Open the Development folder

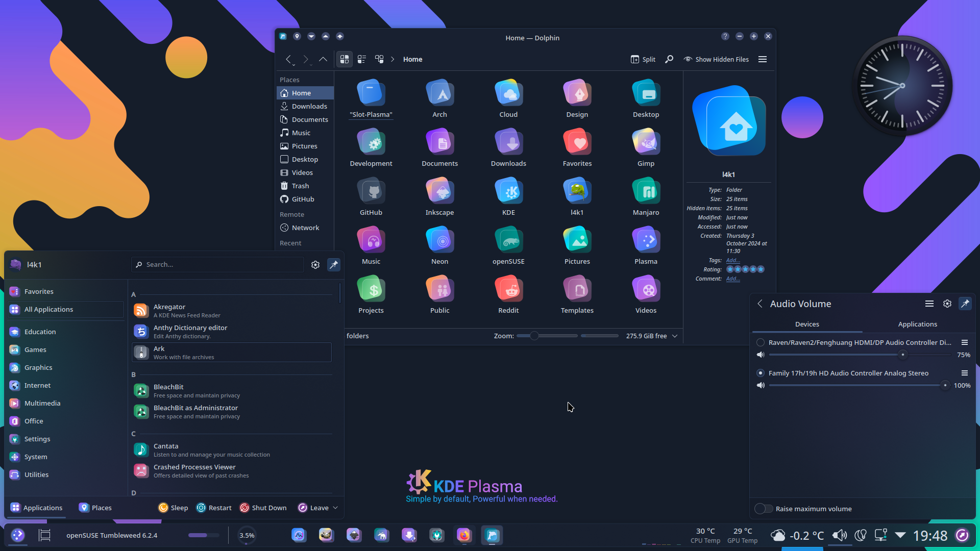tap(371, 147)
